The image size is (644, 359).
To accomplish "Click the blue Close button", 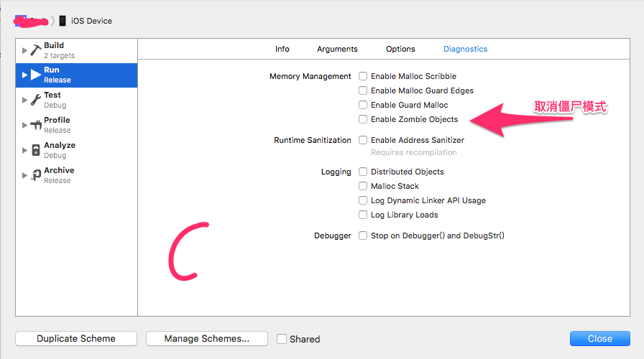I will coord(599,339).
